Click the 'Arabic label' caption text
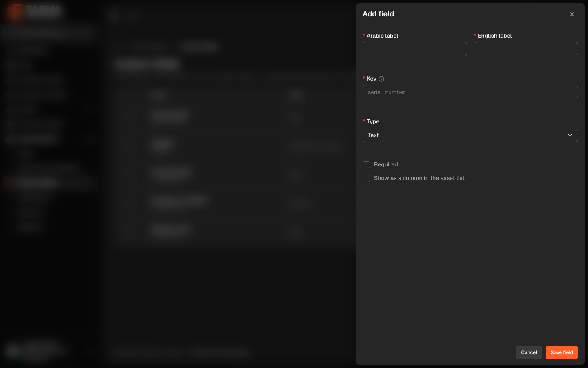This screenshot has height=368, width=588. point(382,36)
